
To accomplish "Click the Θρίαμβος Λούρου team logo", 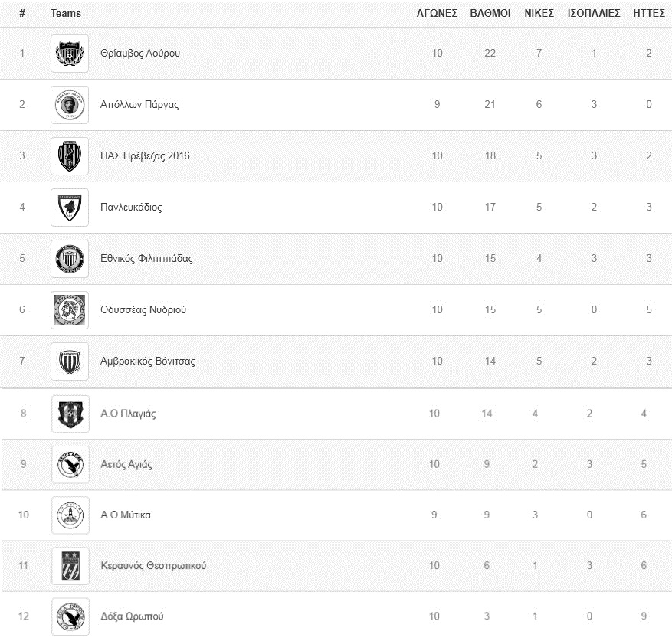I will [x=70, y=54].
